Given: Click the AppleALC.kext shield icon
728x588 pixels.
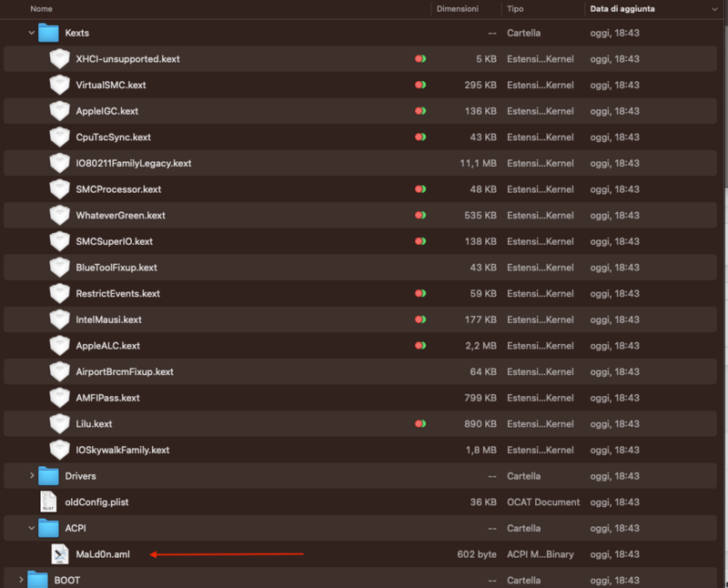Looking at the screenshot, I should (x=60, y=345).
